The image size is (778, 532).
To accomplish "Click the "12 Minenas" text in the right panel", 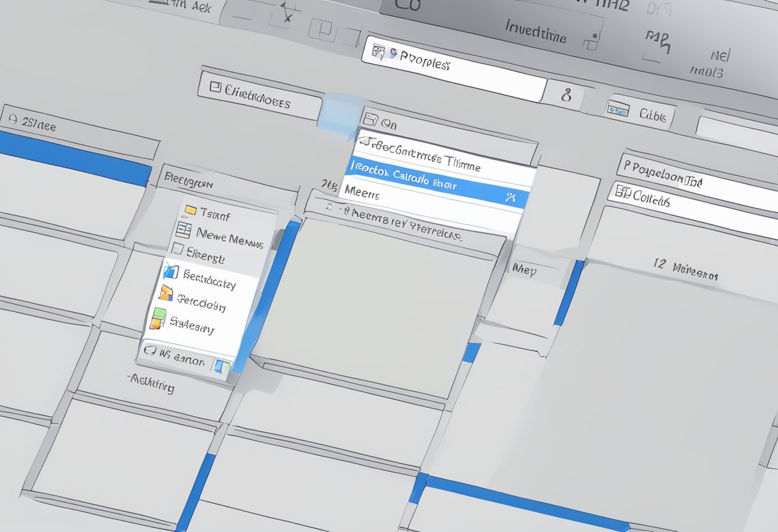I will 686,270.
